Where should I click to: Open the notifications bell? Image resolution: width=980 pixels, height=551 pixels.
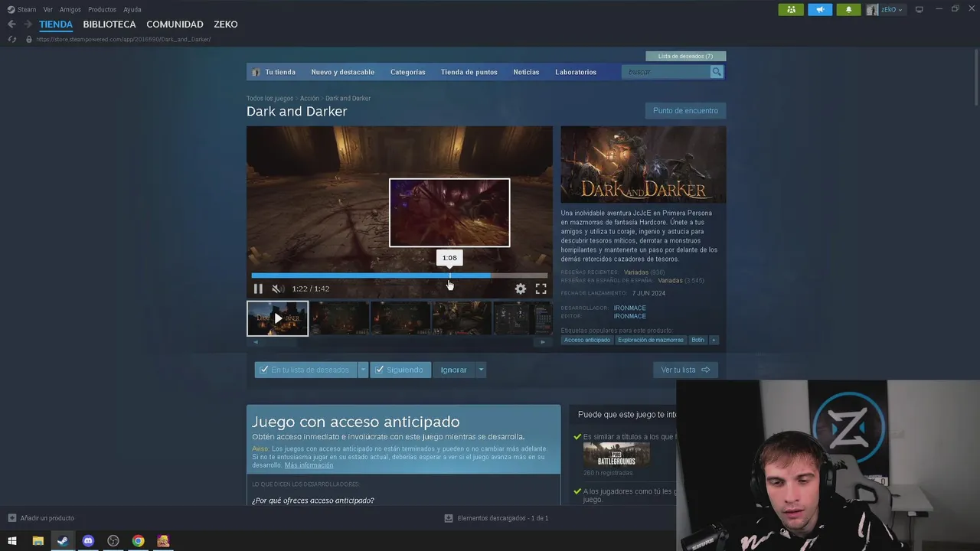(848, 9)
